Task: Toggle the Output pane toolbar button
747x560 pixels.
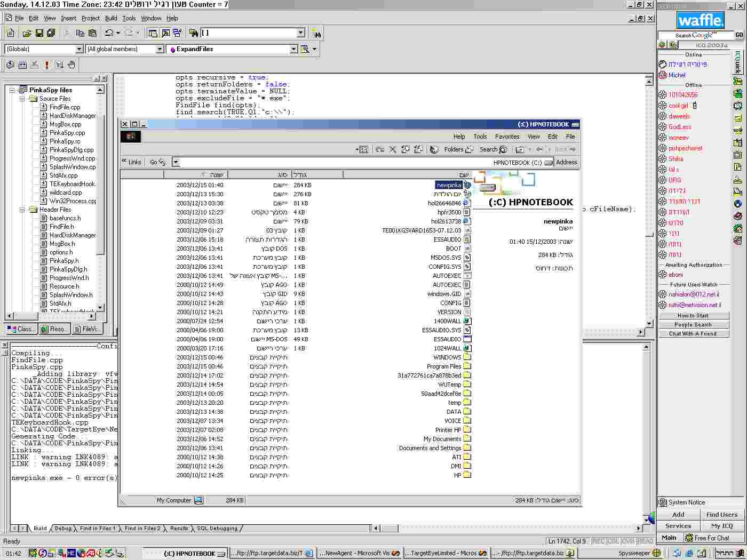Action: (165, 33)
